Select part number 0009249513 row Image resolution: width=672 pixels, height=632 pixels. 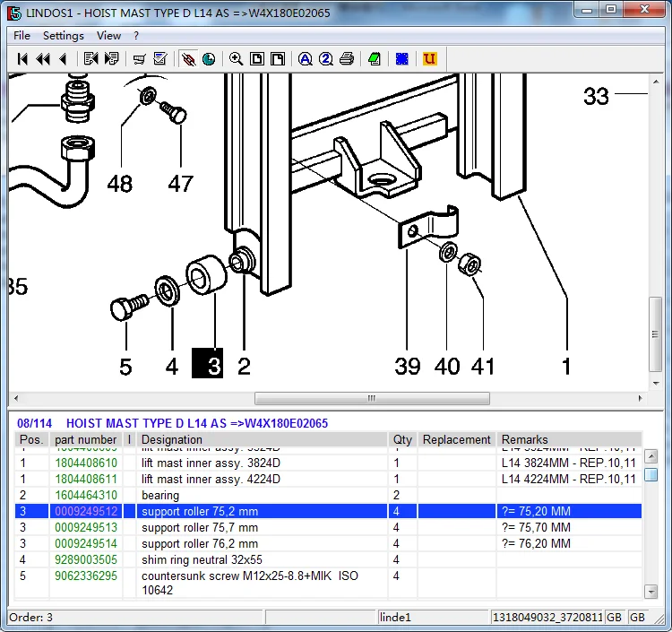[x=85, y=528]
